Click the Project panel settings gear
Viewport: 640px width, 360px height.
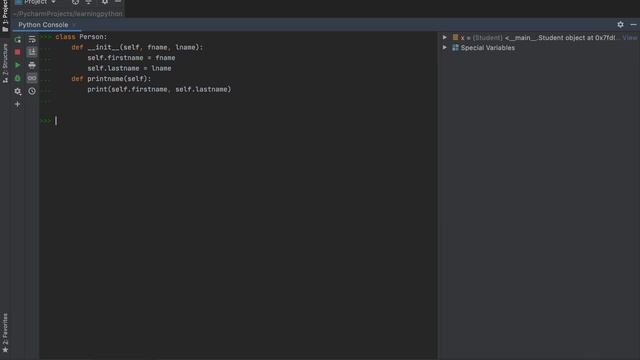click(105, 2)
